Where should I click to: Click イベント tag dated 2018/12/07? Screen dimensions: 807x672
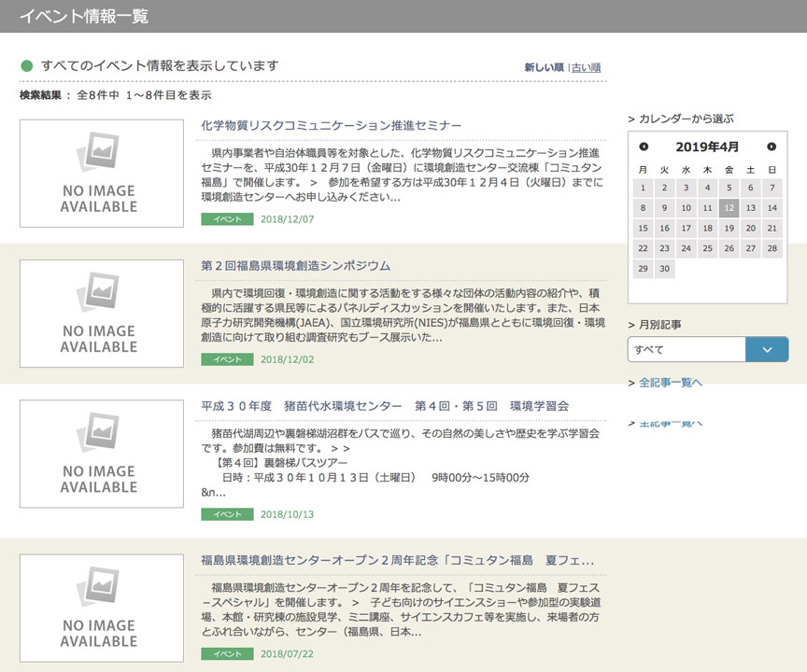227,219
